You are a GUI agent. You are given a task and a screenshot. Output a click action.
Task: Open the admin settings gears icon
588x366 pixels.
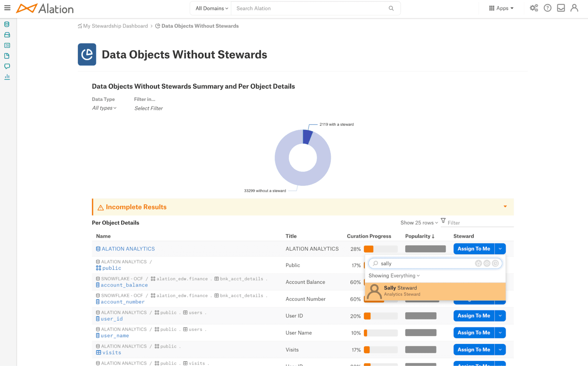pos(534,8)
